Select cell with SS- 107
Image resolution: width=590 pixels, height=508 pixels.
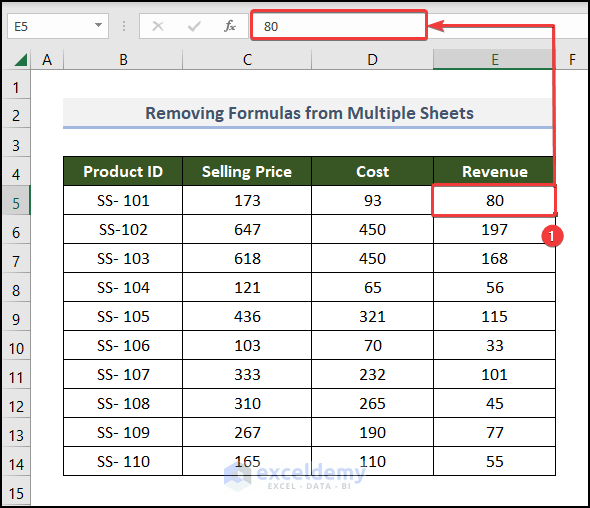[x=123, y=374]
